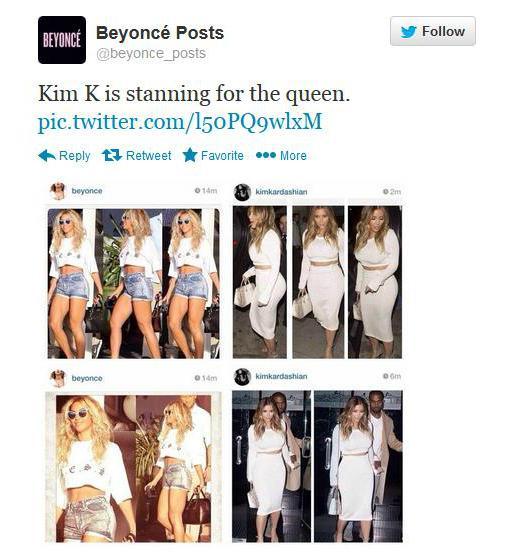The image size is (511, 556).
Task: Click the first kimkardashian username text
Action: click(x=281, y=192)
